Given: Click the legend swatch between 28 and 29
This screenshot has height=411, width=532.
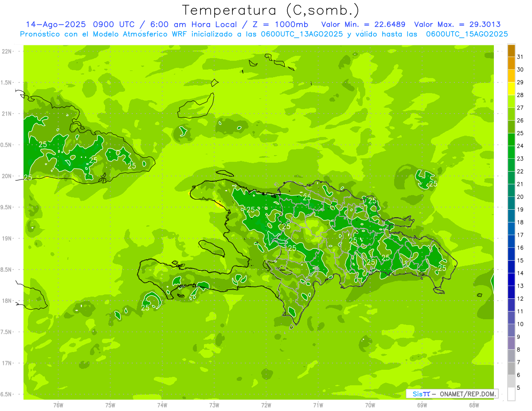Looking at the screenshot, I should click(x=511, y=89).
